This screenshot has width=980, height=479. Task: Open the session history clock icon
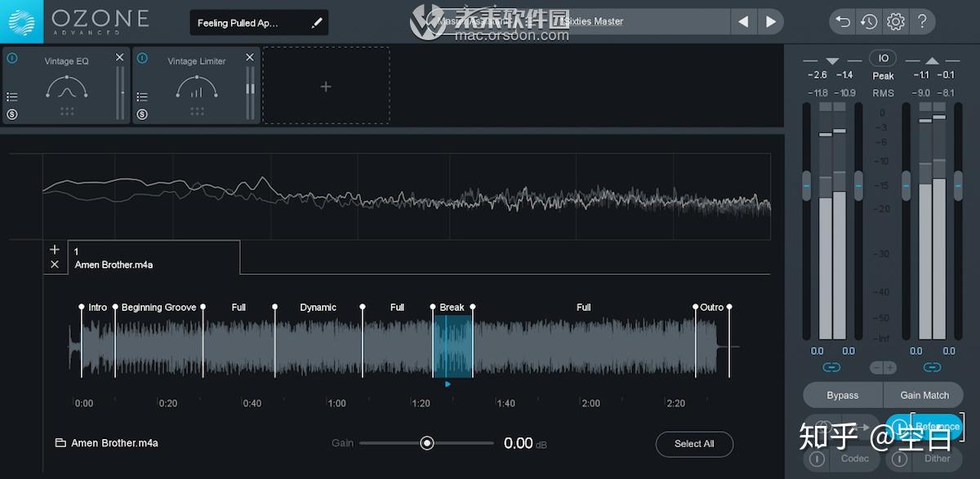(x=869, y=22)
